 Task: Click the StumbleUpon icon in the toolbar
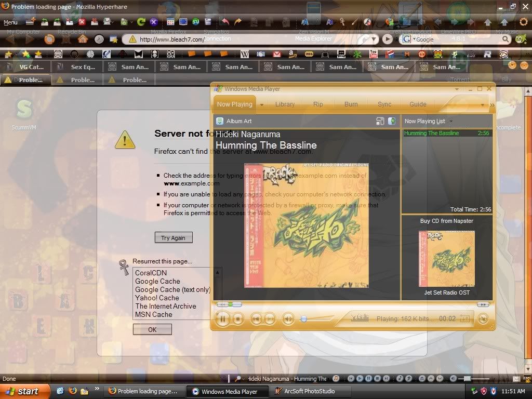(x=196, y=22)
